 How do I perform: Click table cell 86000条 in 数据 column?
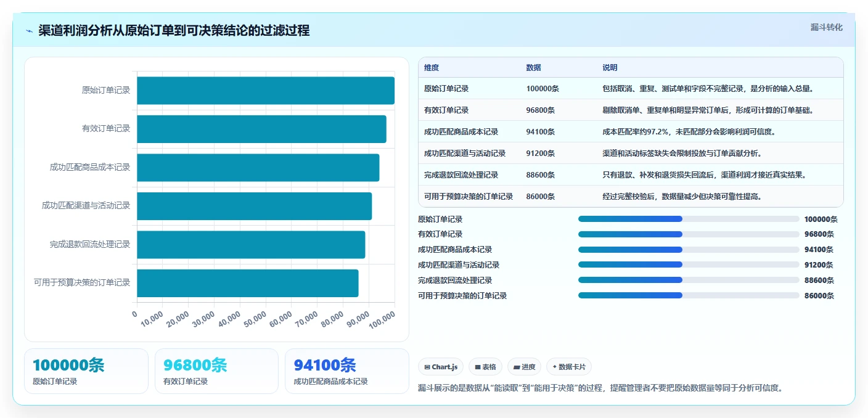click(541, 197)
